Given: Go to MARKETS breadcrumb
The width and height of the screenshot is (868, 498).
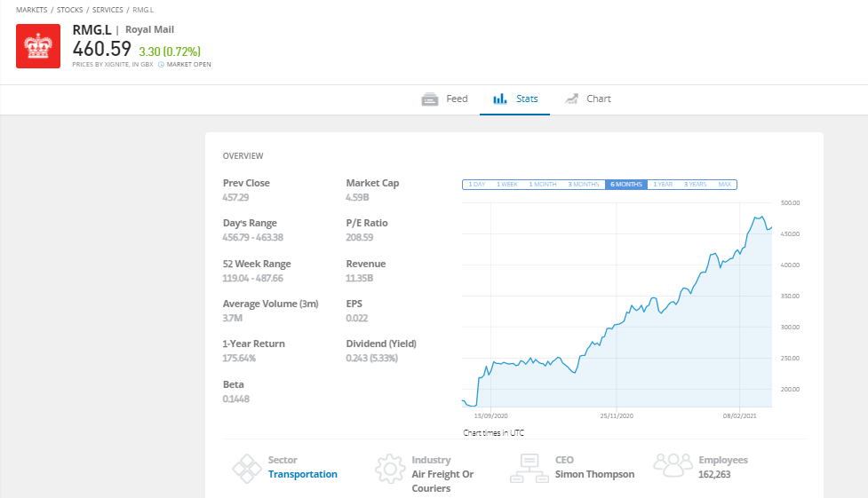Looking at the screenshot, I should [32, 10].
